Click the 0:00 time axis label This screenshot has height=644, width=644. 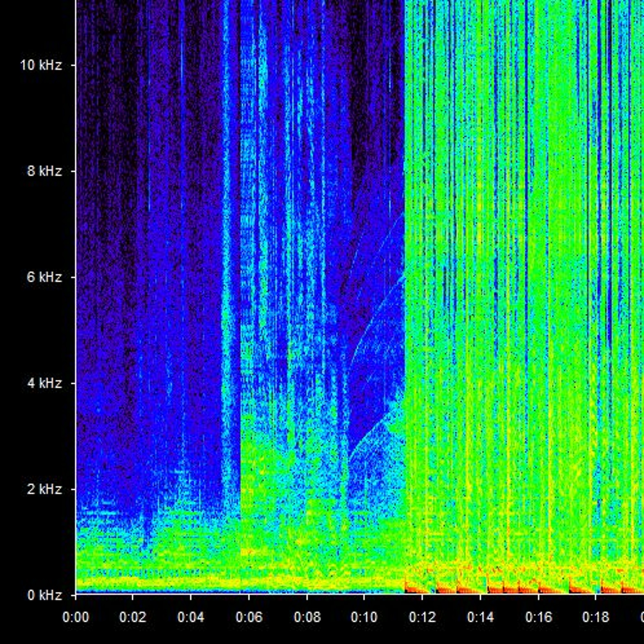click(76, 617)
